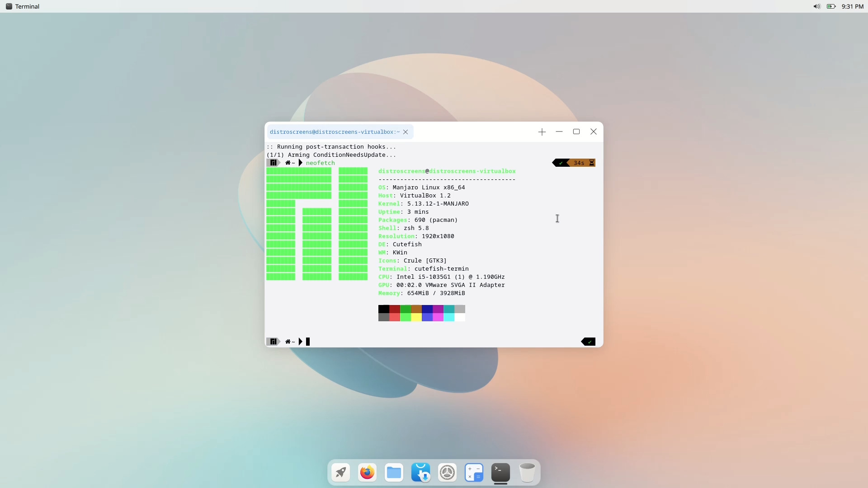Open system settings gear in the dock
This screenshot has width=868, height=488.
(447, 473)
